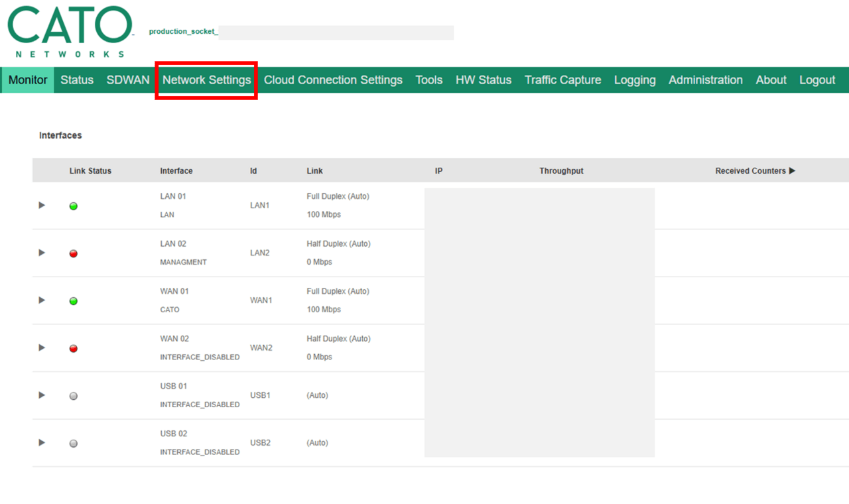849x504 pixels.
Task: Expand the LAN 01 interface row
Action: point(42,206)
